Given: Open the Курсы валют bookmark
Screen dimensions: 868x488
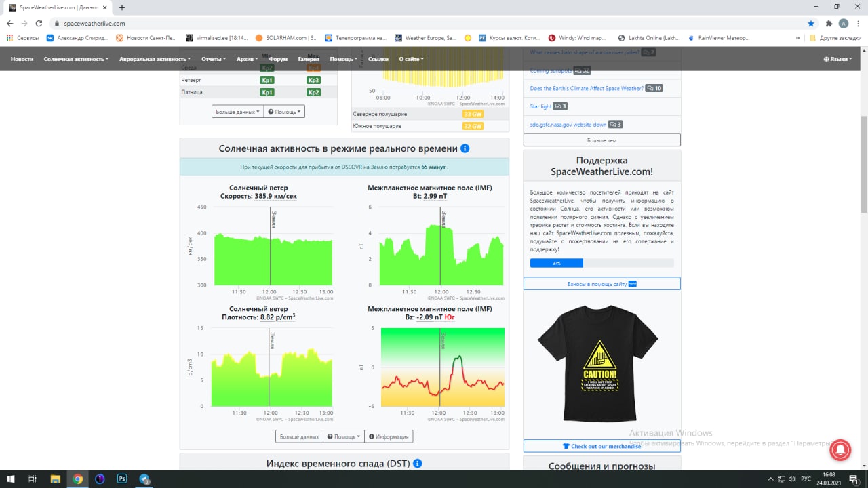Looking at the screenshot, I should coord(509,38).
